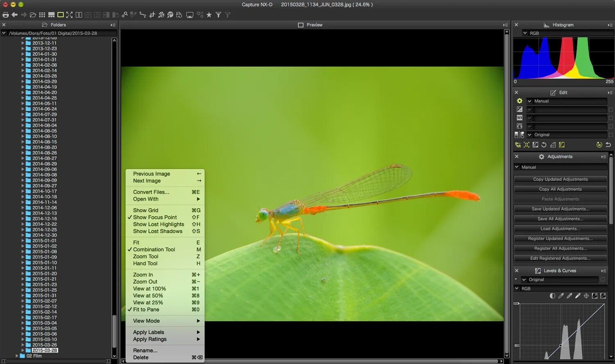Image resolution: width=615 pixels, height=364 pixels.
Task: Select the zoom and pan magnifier tool
Action: click(x=125, y=15)
